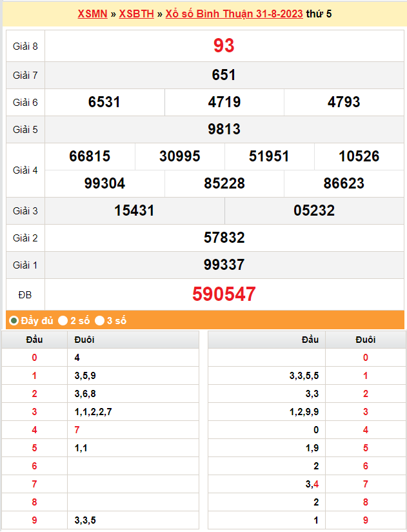Click the Giải 6 number 4719
407x532 pixels.
click(224, 102)
